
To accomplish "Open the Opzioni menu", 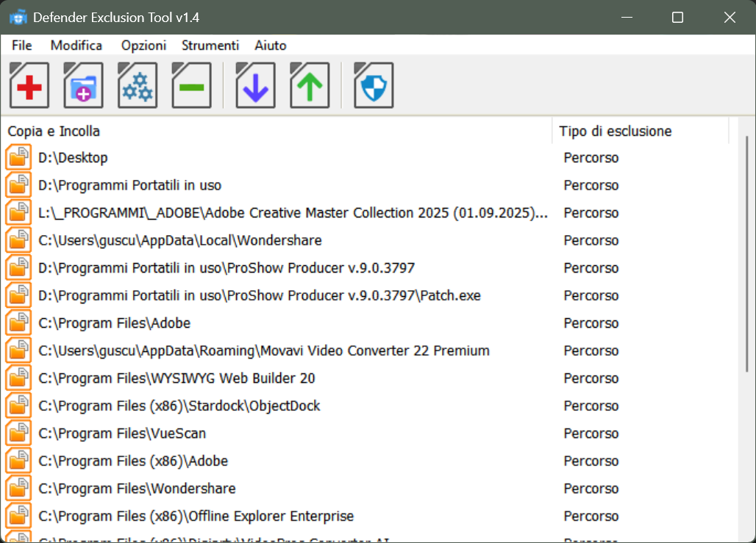I will coord(143,46).
